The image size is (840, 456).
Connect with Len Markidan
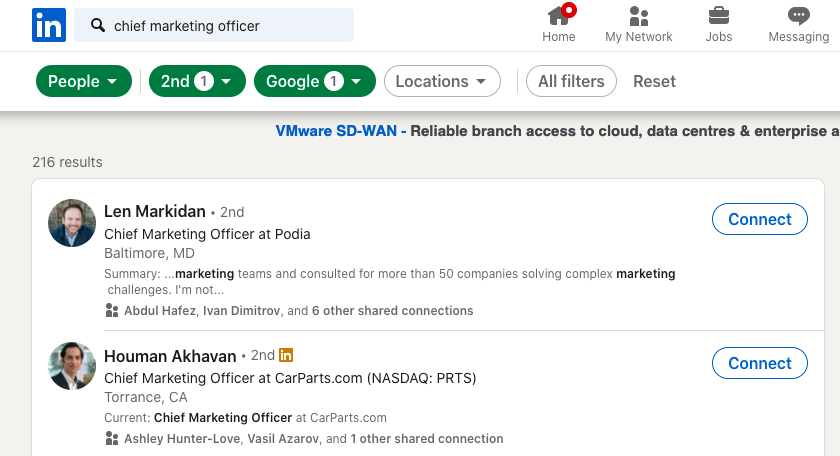pos(759,219)
